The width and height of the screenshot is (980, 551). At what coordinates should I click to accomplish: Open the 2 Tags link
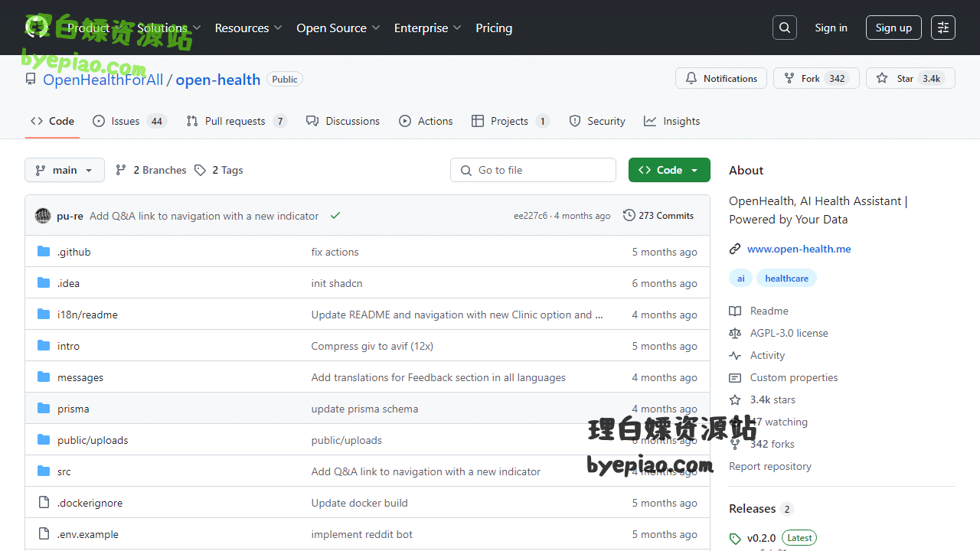tap(219, 170)
